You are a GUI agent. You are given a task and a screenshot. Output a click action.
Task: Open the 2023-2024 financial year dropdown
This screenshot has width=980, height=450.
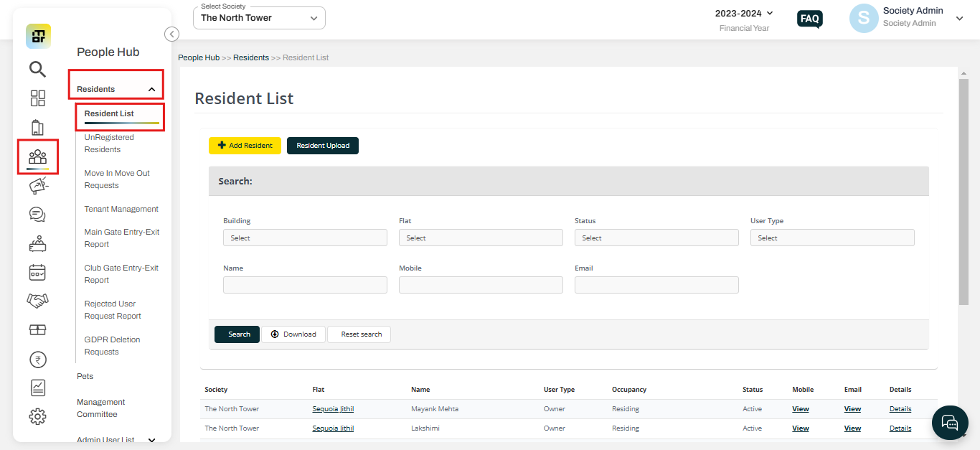(x=744, y=13)
